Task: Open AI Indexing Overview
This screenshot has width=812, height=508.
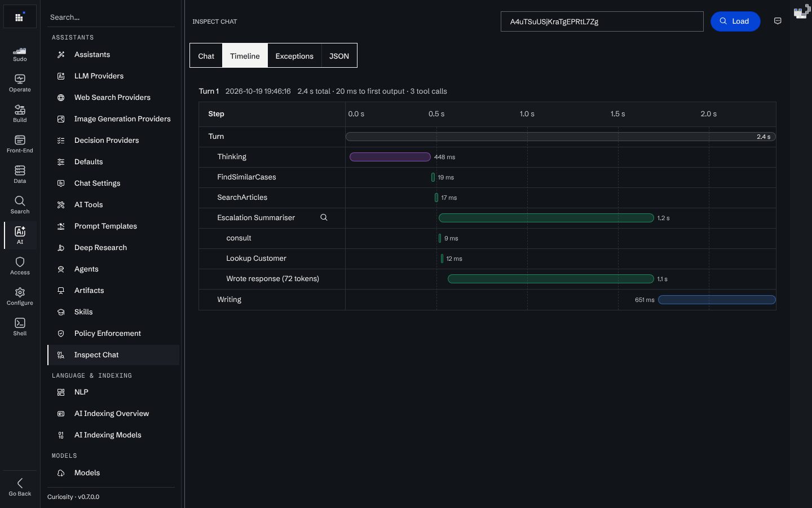Action: point(113,414)
